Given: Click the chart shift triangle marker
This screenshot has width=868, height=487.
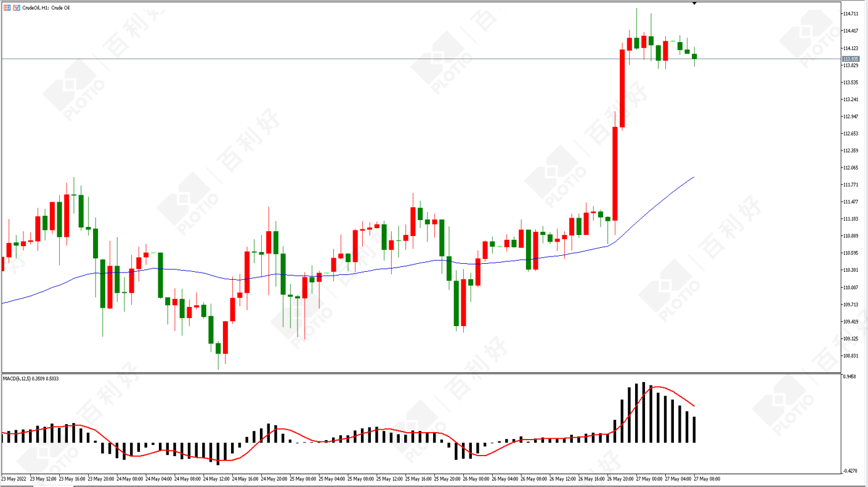Looking at the screenshot, I should coord(694,4).
